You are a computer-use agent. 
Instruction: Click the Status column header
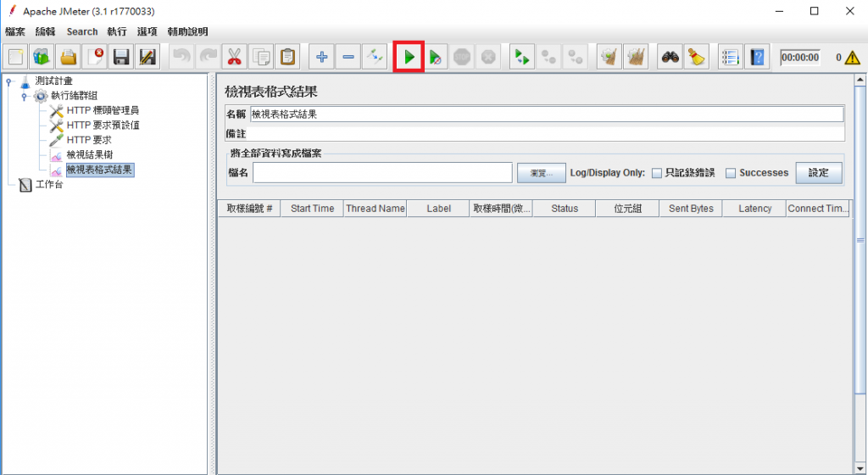click(565, 209)
